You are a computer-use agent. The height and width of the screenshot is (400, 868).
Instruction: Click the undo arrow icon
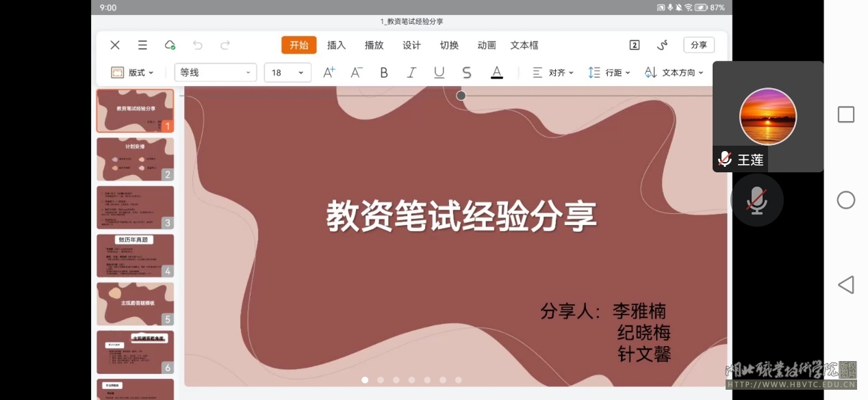(198, 45)
